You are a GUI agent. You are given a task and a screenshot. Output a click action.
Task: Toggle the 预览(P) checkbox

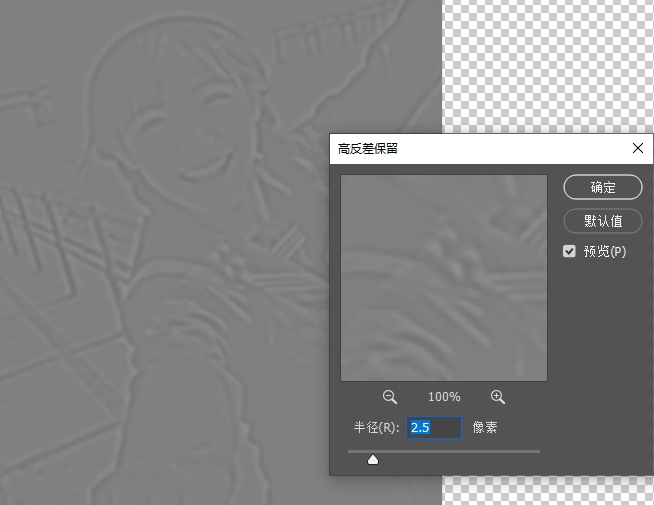570,251
